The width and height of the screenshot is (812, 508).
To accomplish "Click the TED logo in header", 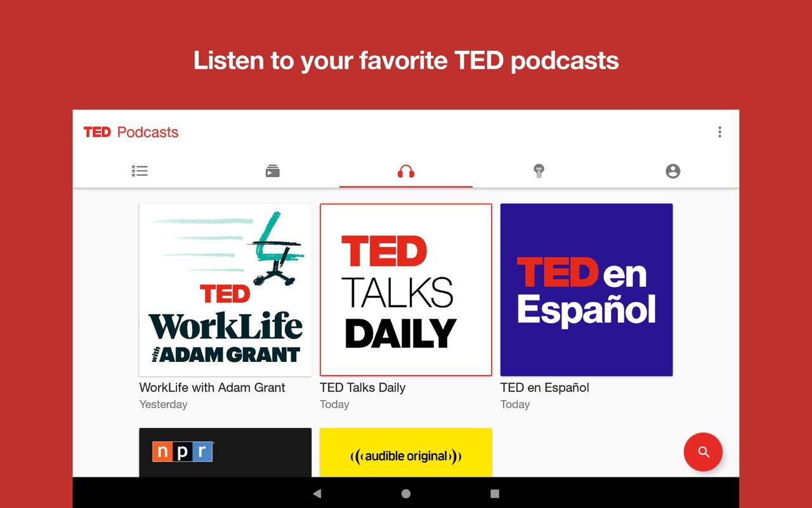I will (x=97, y=132).
